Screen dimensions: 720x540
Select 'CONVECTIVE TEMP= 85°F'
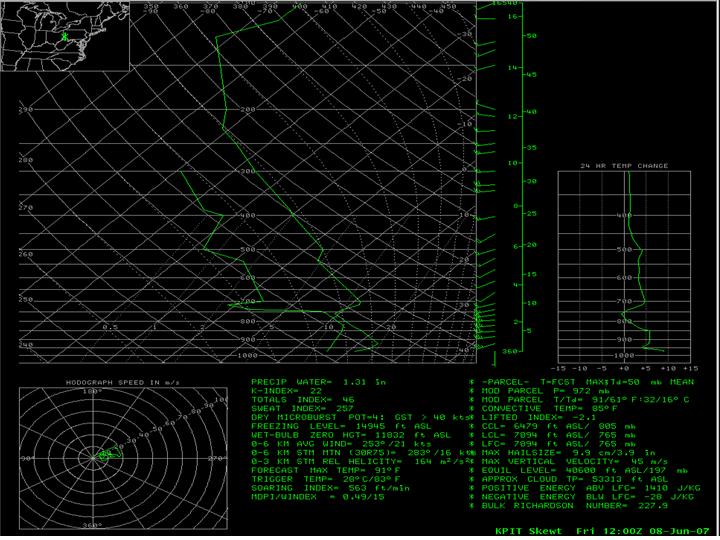[548, 408]
